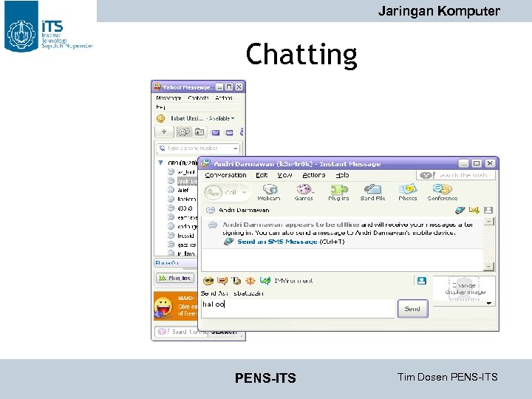Image resolution: width=532 pixels, height=399 pixels.
Task: Open the Actions menu in chat window
Action: (x=314, y=175)
